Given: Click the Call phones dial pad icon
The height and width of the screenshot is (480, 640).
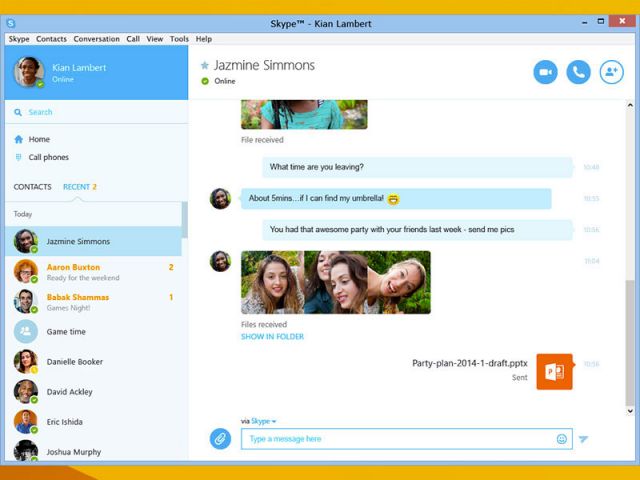Looking at the screenshot, I should [x=18, y=157].
